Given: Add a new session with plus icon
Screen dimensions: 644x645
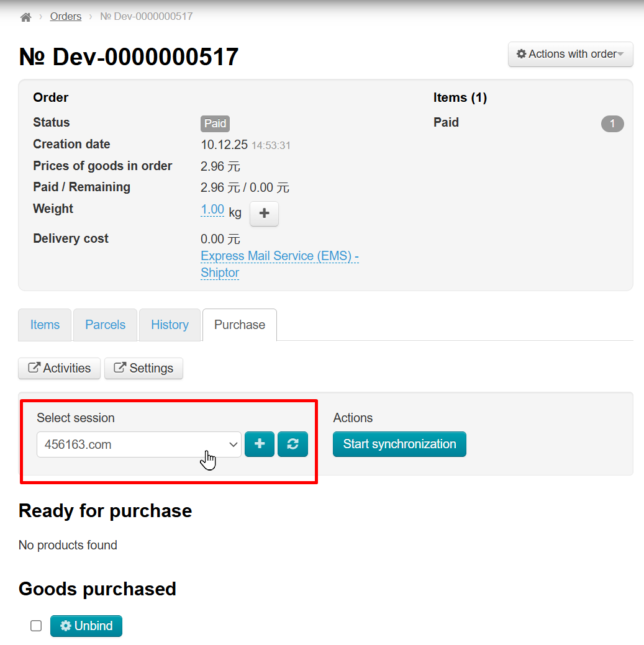Looking at the screenshot, I should tap(260, 444).
